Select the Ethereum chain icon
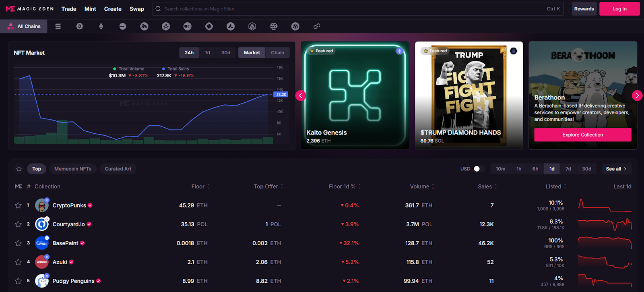Image resolution: width=644 pixels, height=292 pixels. (x=101, y=27)
